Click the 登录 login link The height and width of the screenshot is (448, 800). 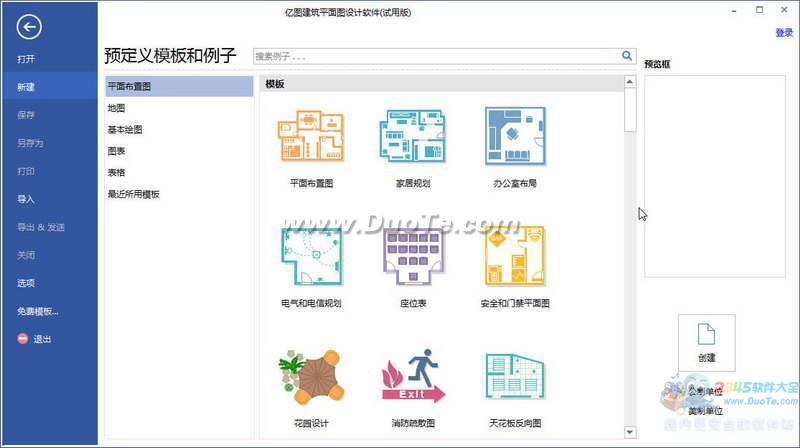[784, 33]
